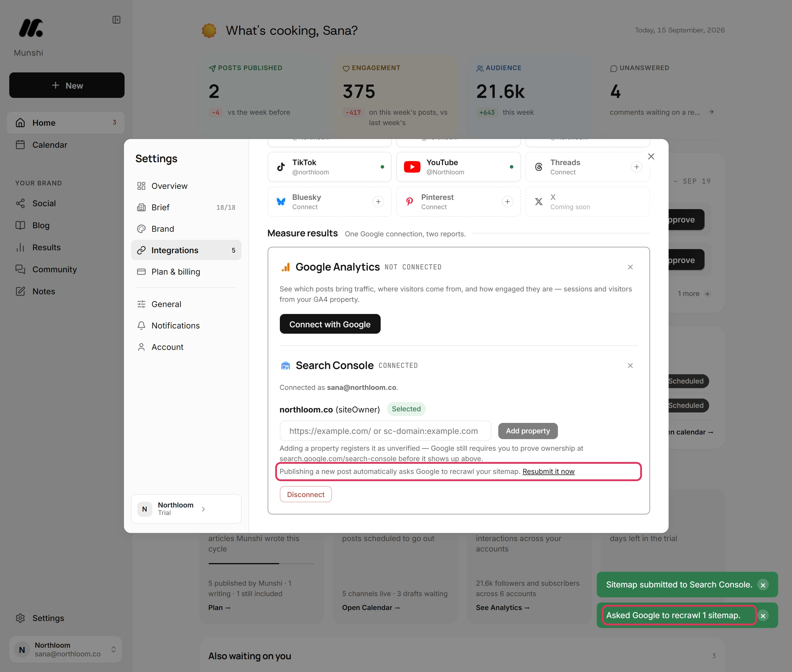Open Calendar from the sidebar
792x672 pixels.
click(65, 145)
